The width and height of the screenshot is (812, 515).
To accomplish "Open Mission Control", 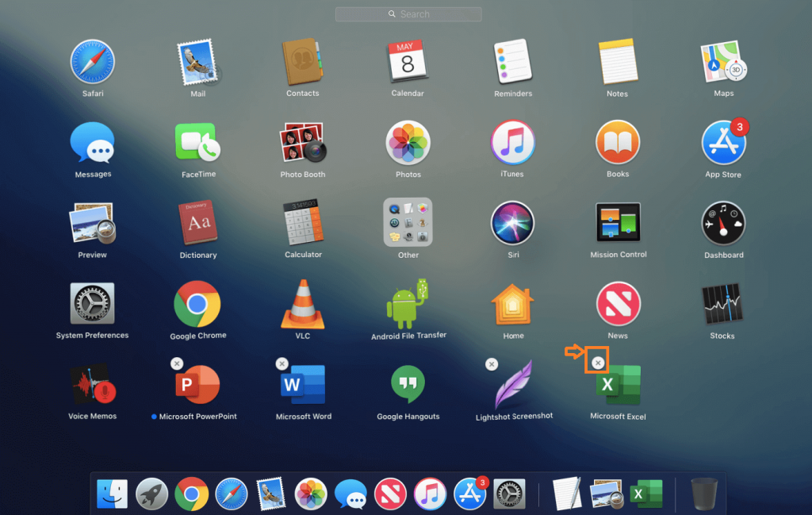I will (618, 223).
